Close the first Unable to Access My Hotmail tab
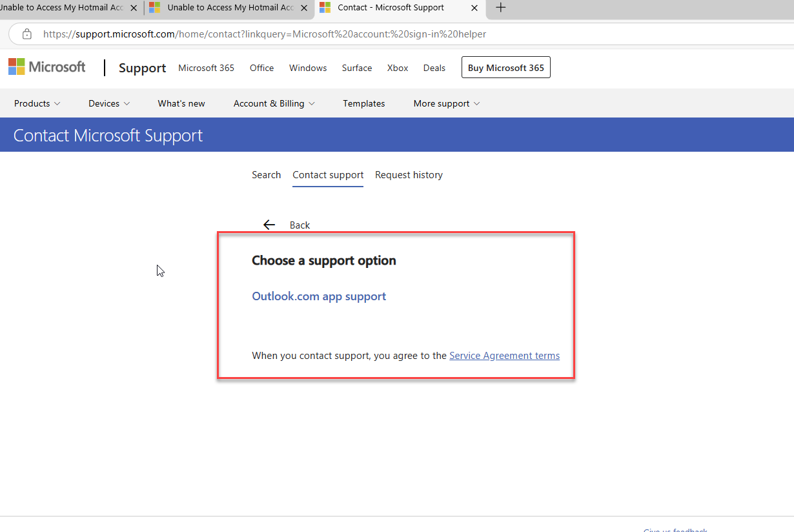 tap(134, 8)
